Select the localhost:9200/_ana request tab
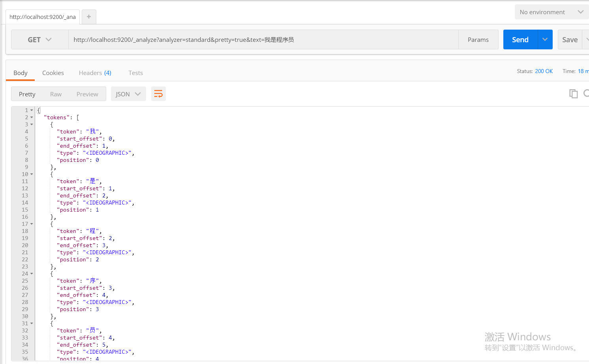The width and height of the screenshot is (589, 364). pyautogui.click(x=43, y=17)
